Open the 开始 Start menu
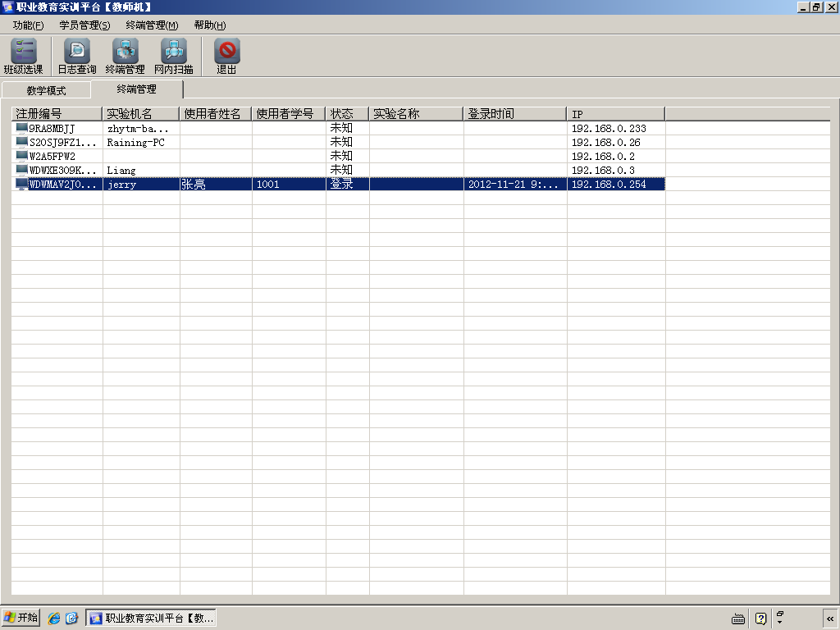The height and width of the screenshot is (630, 840). 21,618
